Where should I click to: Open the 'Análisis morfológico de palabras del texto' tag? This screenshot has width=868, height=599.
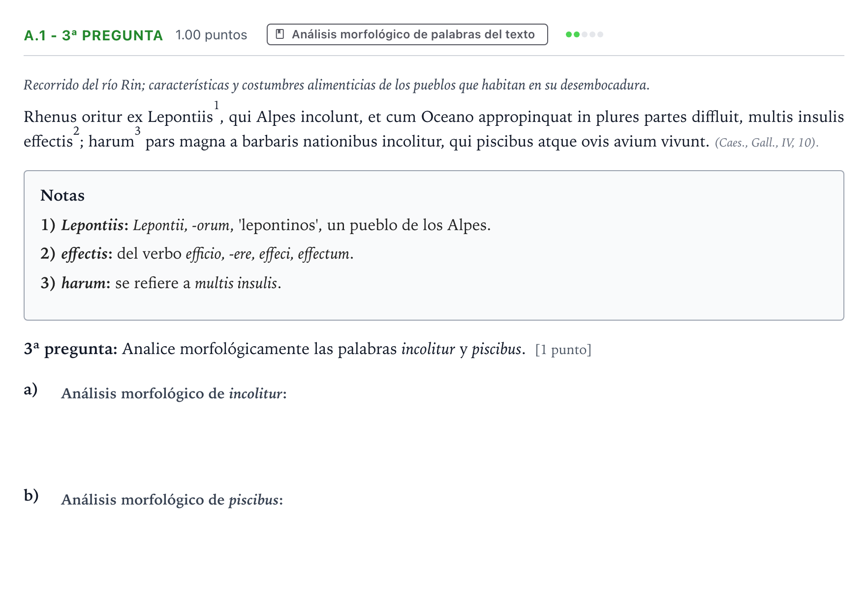tap(407, 34)
